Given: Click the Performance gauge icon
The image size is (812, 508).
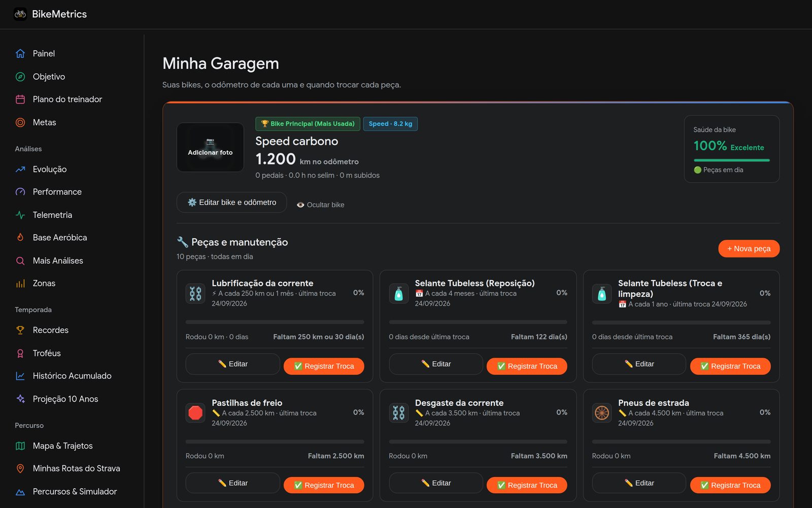Looking at the screenshot, I should point(20,192).
